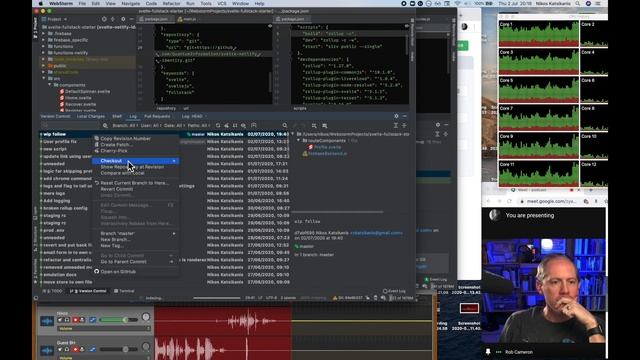
Task: Select 'emulation docs' commit row
Action: [x=60, y=275]
